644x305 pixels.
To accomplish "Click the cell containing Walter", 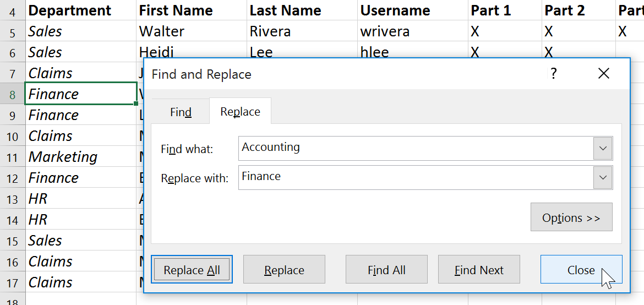I will click(191, 31).
